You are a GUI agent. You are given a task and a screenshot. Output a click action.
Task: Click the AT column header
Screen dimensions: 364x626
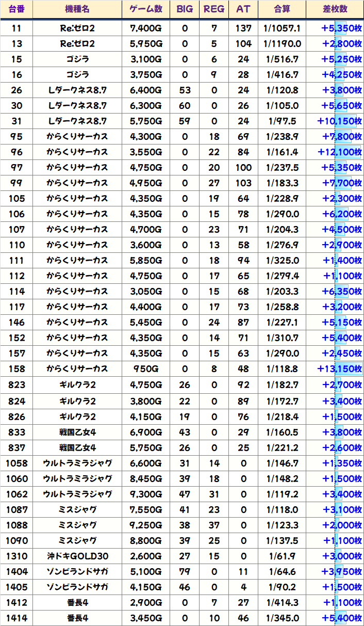pos(243,9)
